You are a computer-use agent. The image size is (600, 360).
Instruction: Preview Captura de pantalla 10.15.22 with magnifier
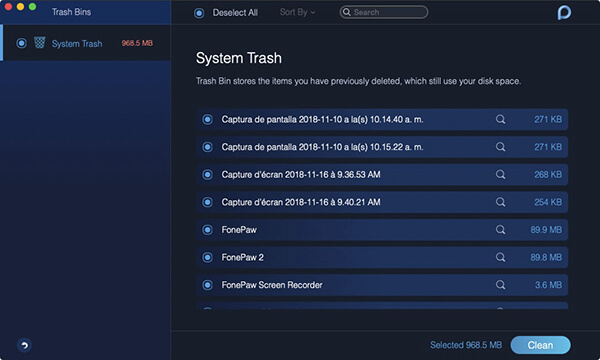(501, 147)
